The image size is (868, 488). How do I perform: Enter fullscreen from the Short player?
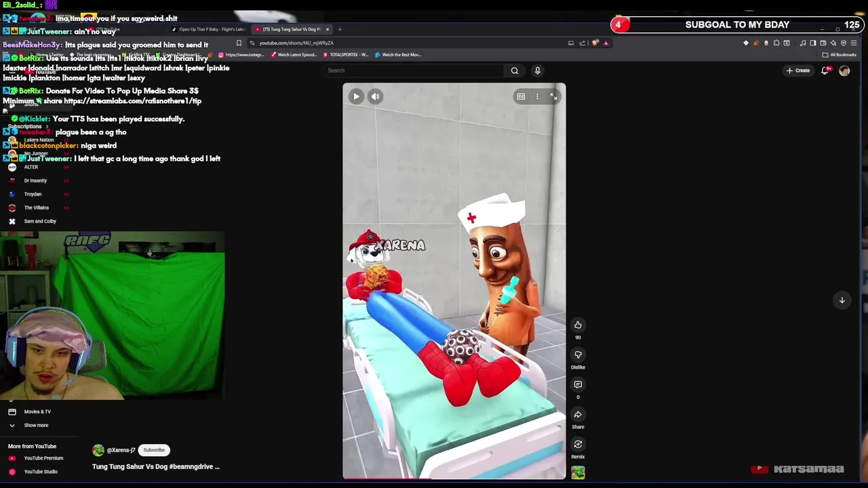click(553, 96)
